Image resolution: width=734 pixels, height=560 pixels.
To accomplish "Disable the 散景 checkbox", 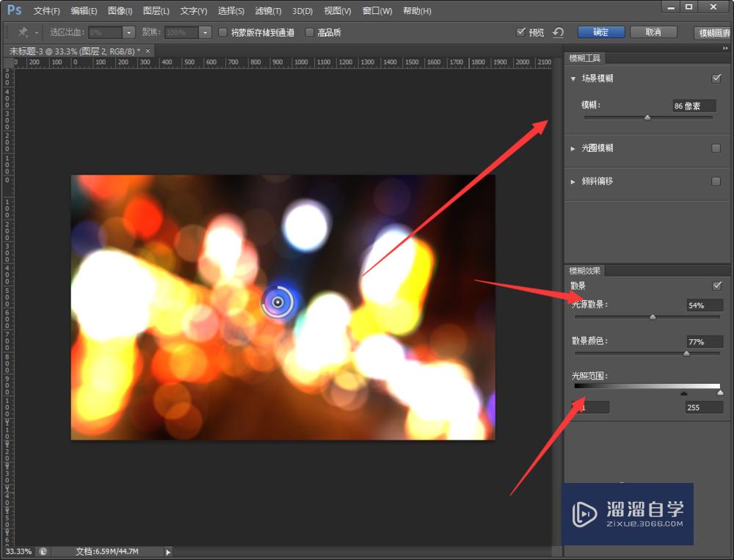I will (716, 286).
